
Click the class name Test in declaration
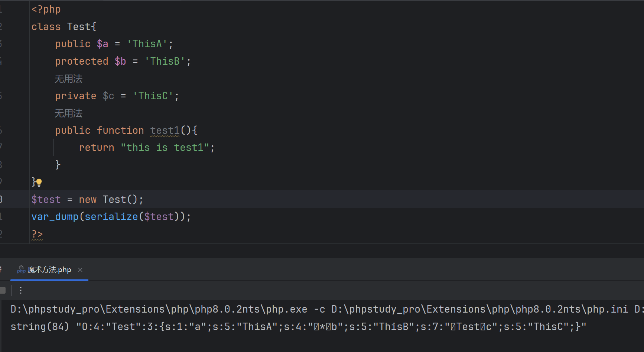79,27
